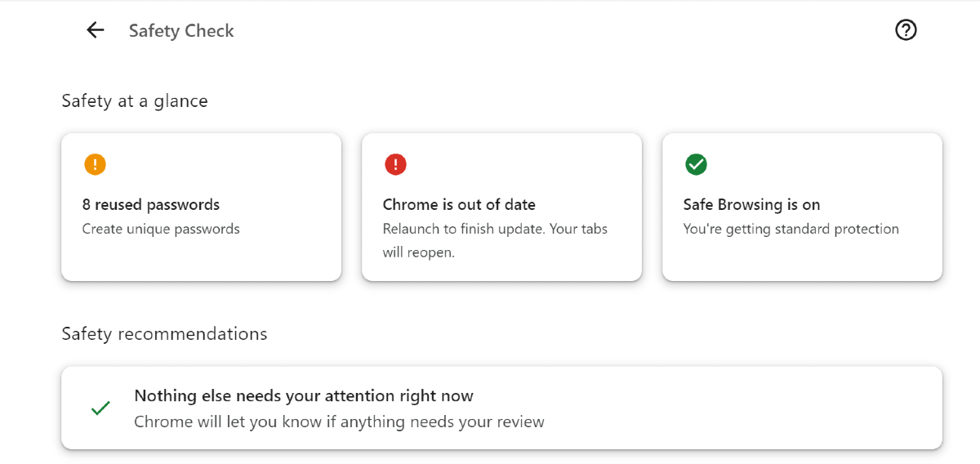This screenshot has width=980, height=464.
Task: Click the green checkmark in Safety recommendations card
Action: pos(100,408)
